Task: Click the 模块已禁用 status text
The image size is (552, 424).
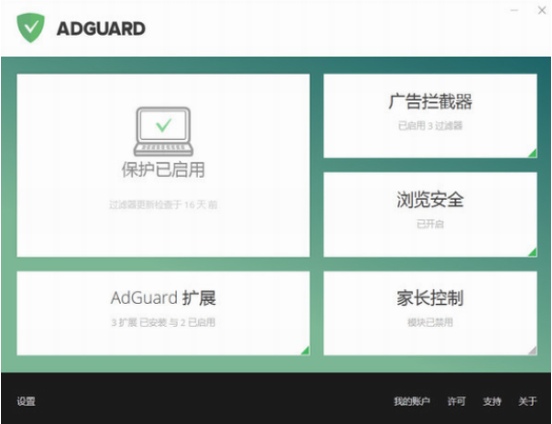Action: click(430, 322)
